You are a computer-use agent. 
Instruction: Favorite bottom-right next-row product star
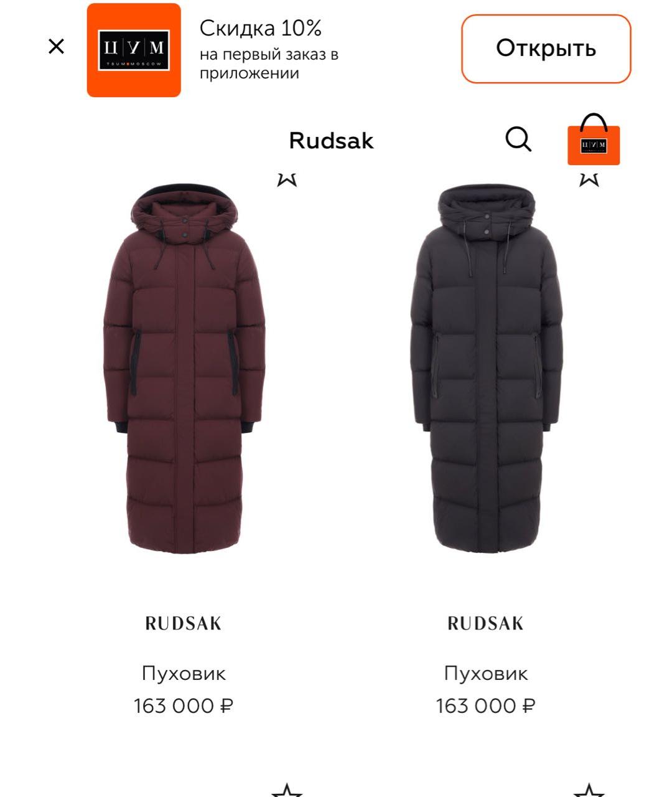589,790
